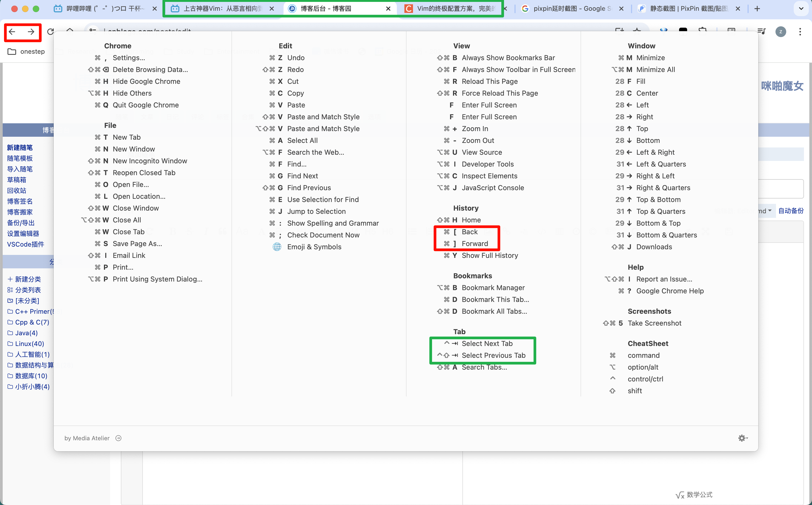Close the 静态截图 PixPin tab
The height and width of the screenshot is (505, 812).
point(738,9)
